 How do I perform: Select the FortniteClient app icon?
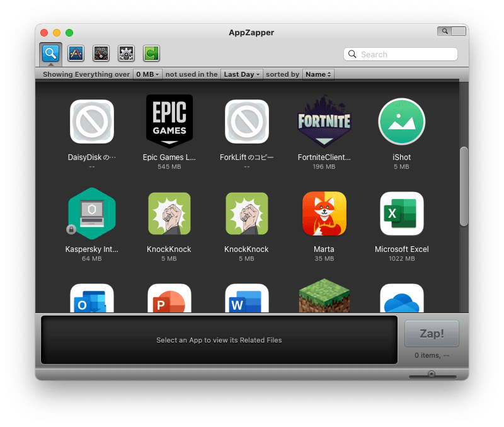[324, 121]
